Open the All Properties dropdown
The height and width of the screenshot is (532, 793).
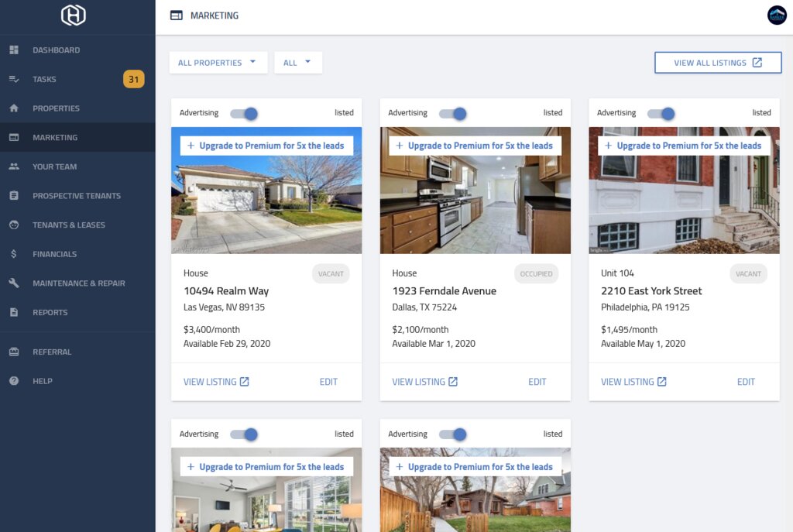pos(218,63)
